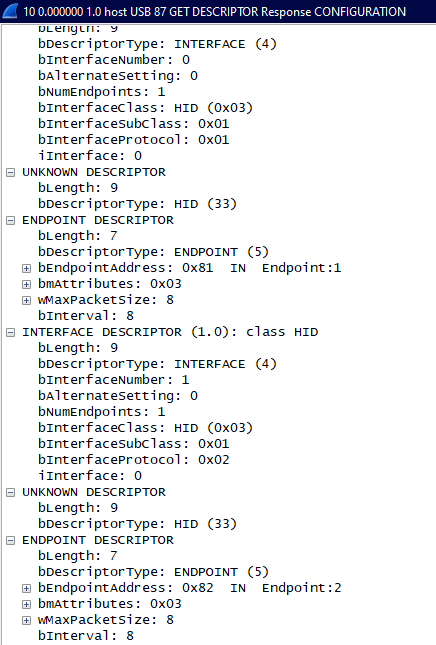436x645 pixels.
Task: Collapse the second UNKNOWN DESCRIPTOR node
Action: pyautogui.click(x=11, y=492)
